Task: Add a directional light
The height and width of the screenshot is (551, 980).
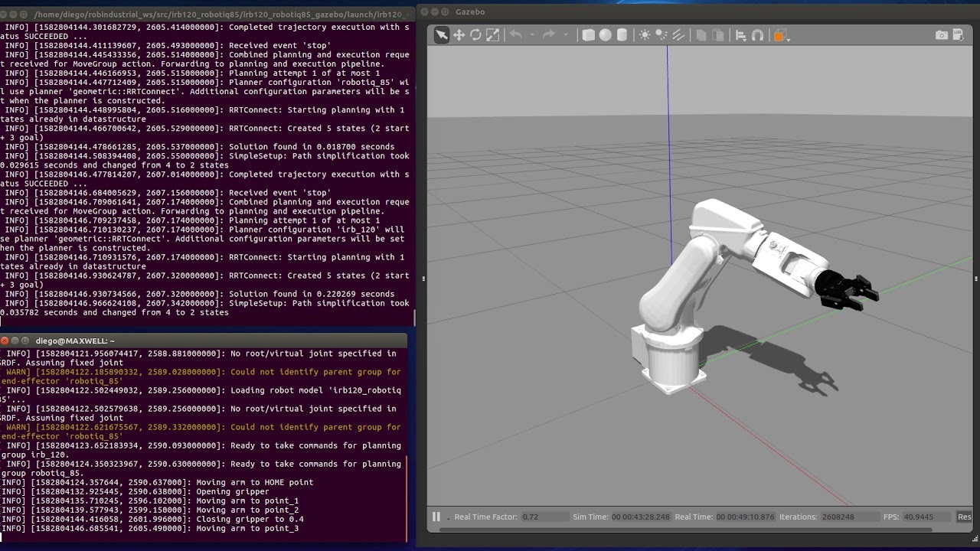Action: click(x=678, y=35)
